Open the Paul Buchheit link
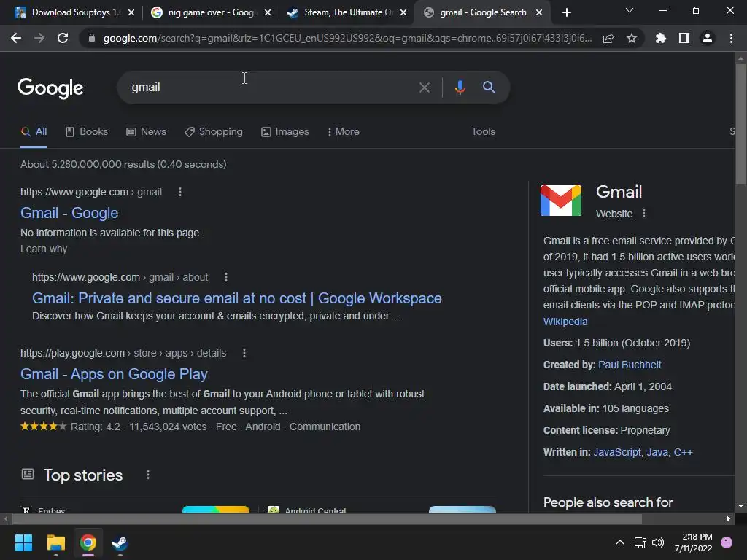747x560 pixels. coord(630,365)
